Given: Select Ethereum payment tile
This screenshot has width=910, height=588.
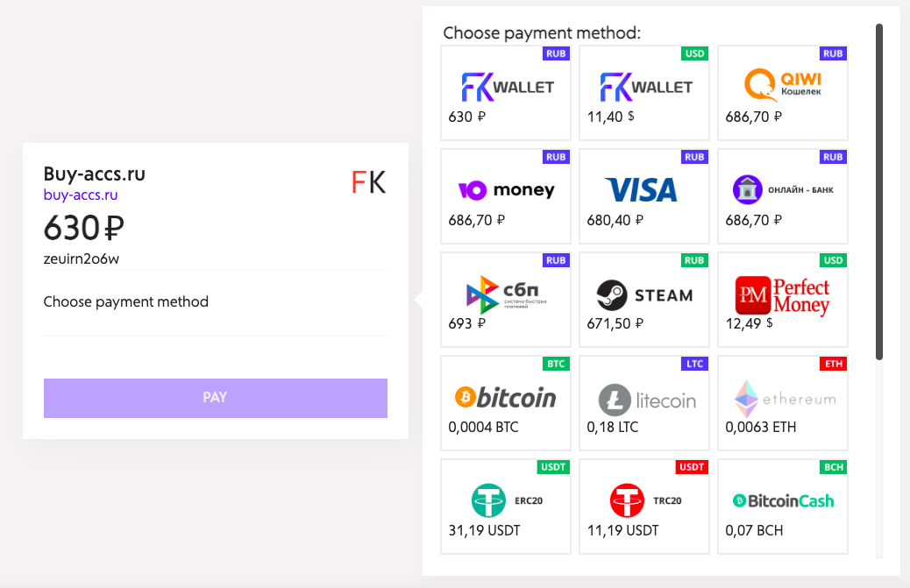Looking at the screenshot, I should (x=783, y=403).
